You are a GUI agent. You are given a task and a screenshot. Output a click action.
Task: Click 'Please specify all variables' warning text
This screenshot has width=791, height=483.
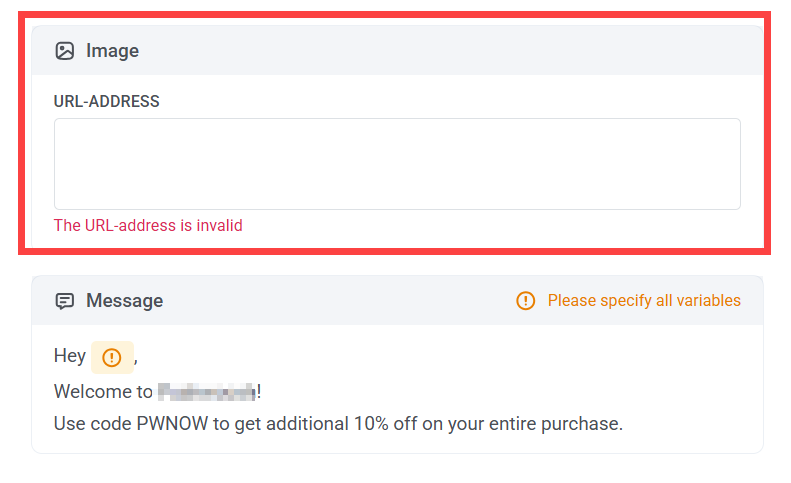[644, 301]
